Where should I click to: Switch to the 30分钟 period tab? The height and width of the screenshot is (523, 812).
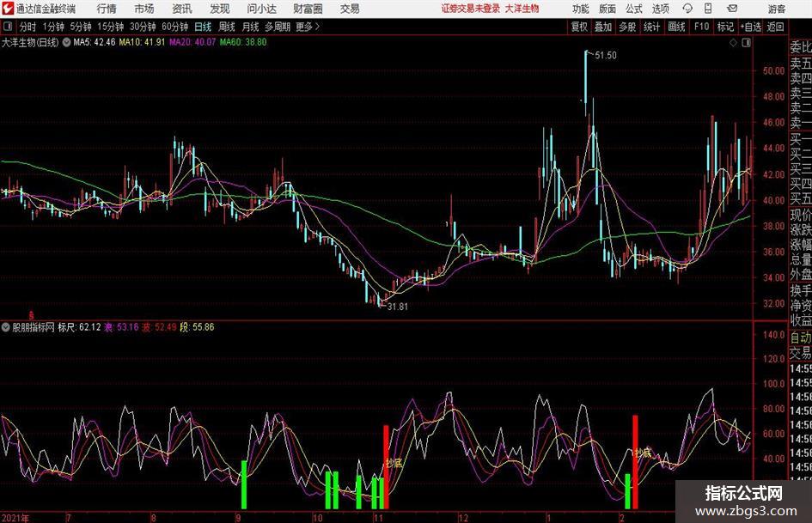[x=143, y=27]
